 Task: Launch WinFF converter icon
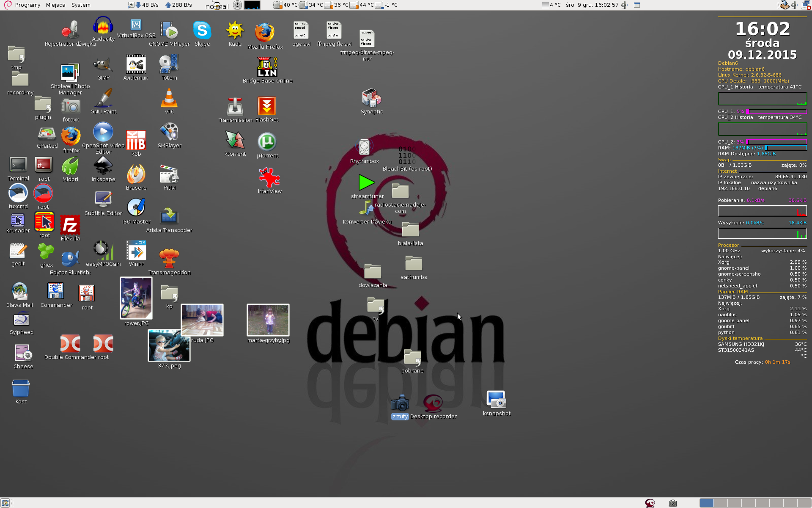point(136,250)
